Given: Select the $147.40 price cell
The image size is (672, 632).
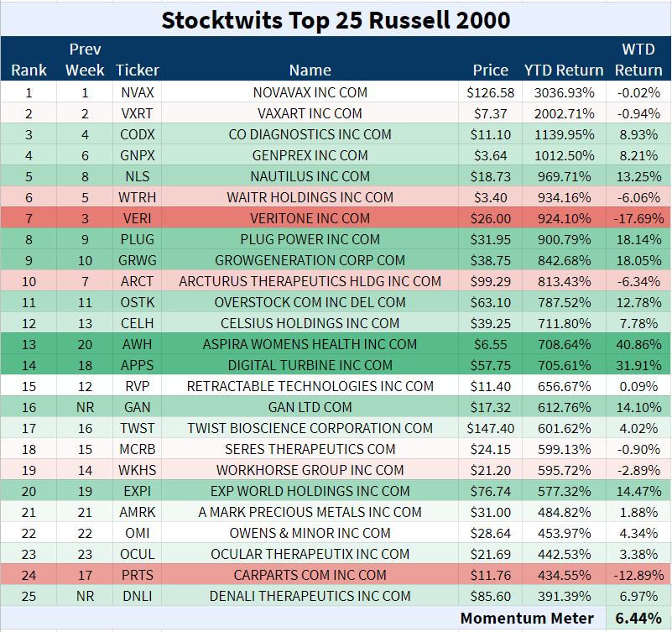Looking at the screenshot, I should (490, 428).
